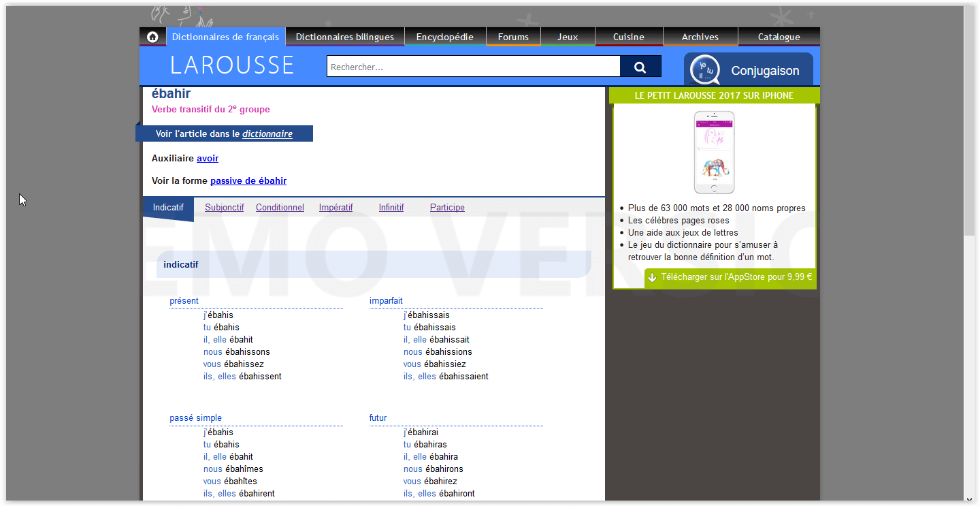Click the download arrow on AppStore button

tap(652, 278)
